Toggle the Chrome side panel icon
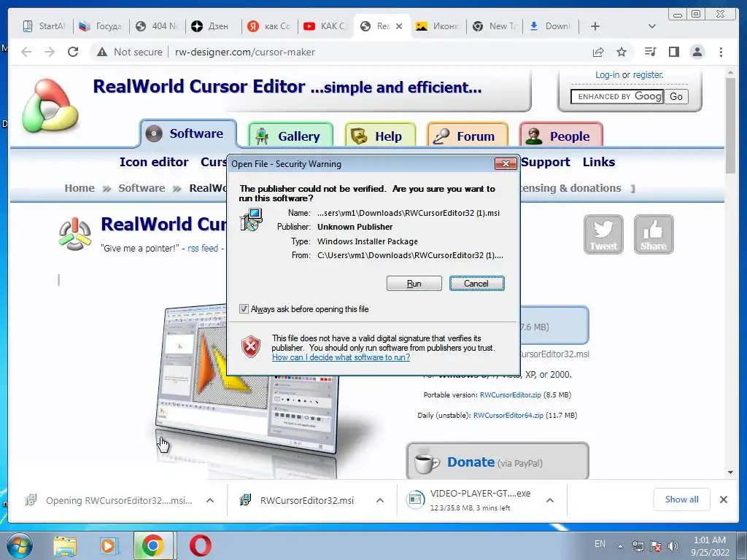 (673, 52)
